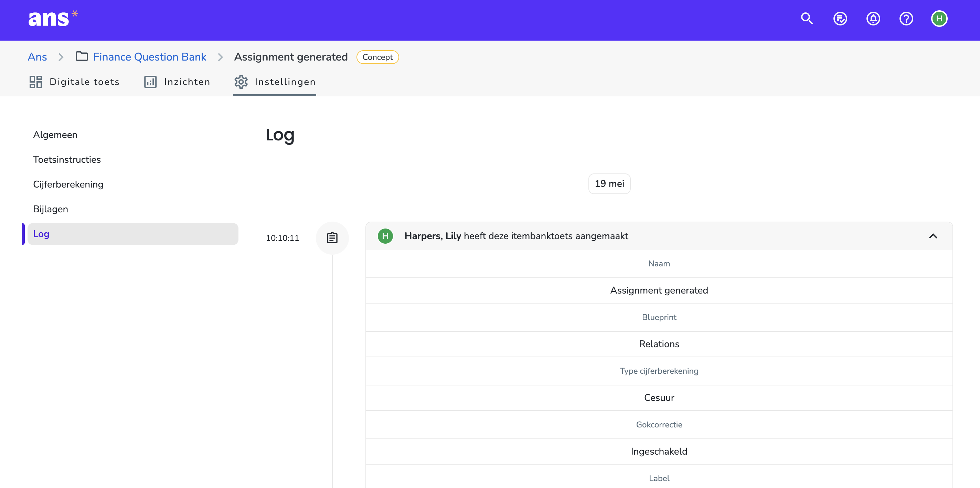Screen dimensions: 980x488
Task: Click the Gokcorrectie label
Action: click(x=659, y=424)
